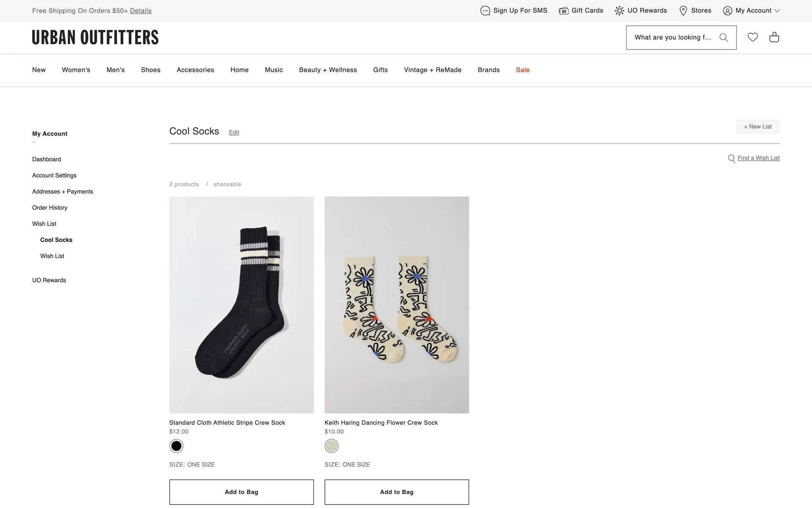Click the Stores location pin icon
Image resolution: width=812 pixels, height=508 pixels.
(x=683, y=11)
